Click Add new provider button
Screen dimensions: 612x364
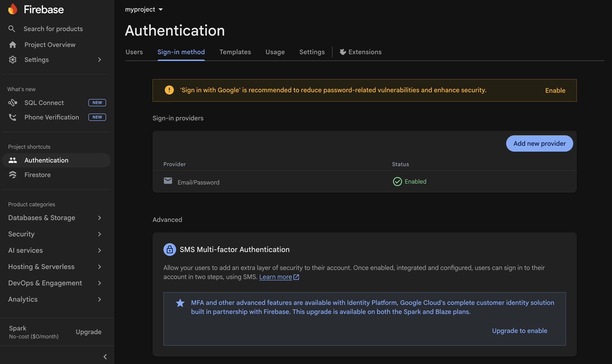[539, 143]
